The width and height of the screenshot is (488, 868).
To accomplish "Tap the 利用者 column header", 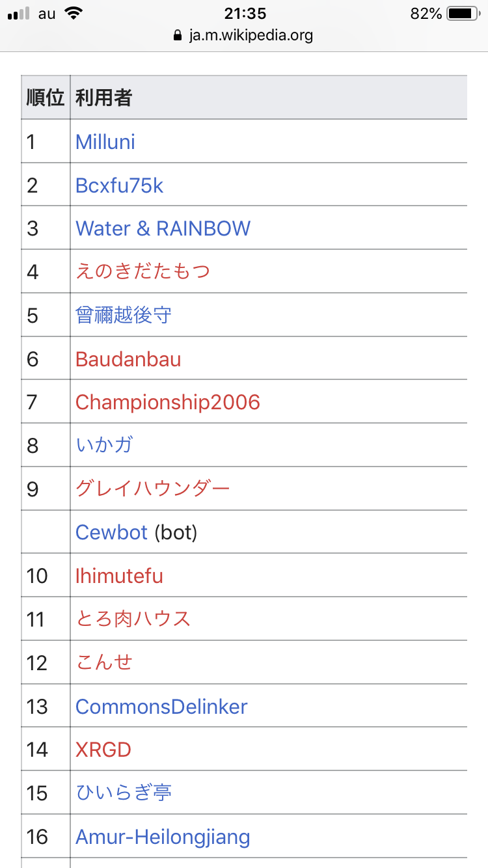I will (104, 98).
